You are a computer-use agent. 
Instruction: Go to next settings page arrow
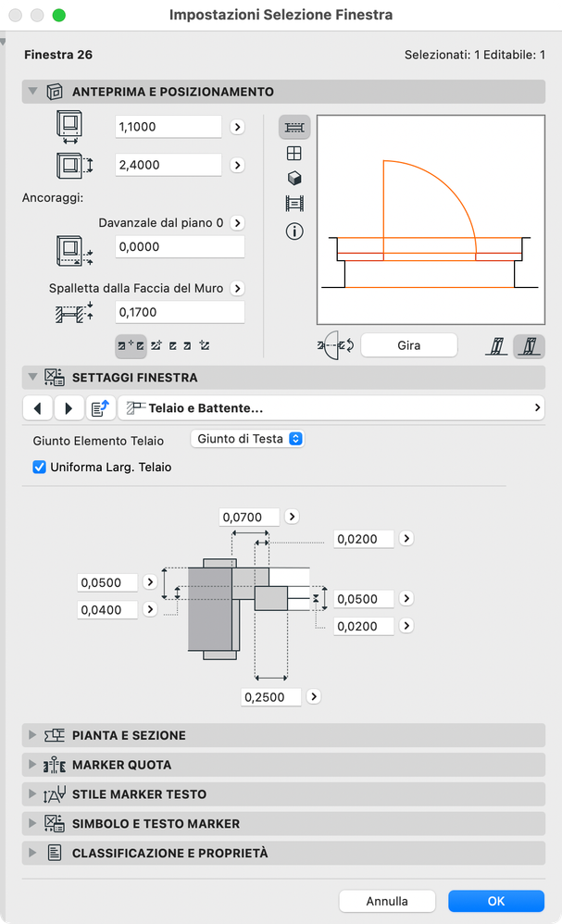pyautogui.click(x=69, y=407)
